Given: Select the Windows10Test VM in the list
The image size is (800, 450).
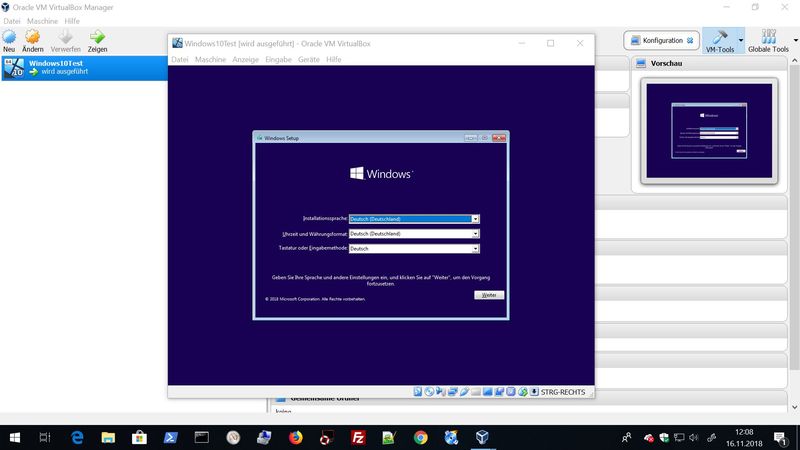Looking at the screenshot, I should click(84, 67).
